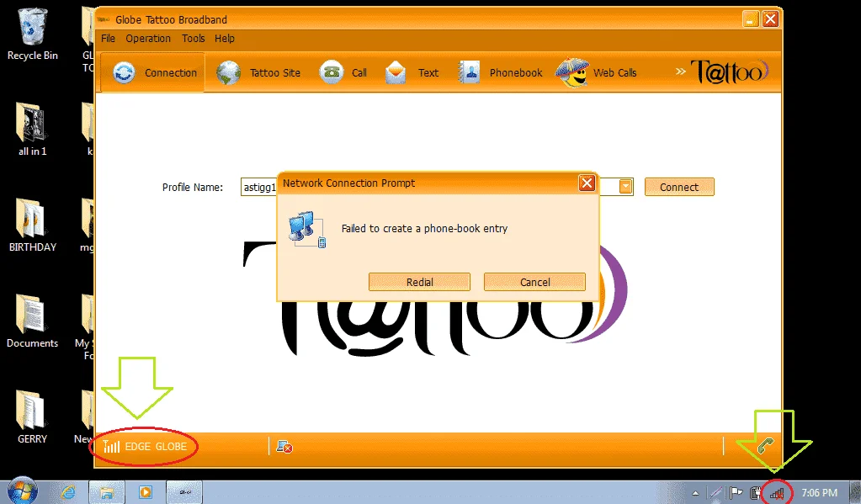Viewport: 861px width, 504px height.
Task: Switch to the Call tab
Action: tap(343, 72)
